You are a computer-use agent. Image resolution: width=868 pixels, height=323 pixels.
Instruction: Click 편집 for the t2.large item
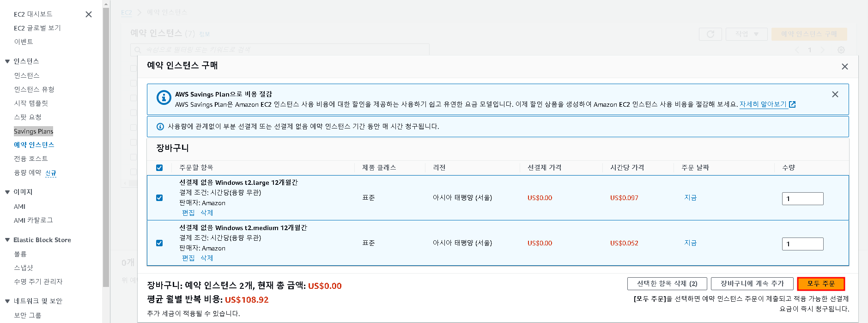[188, 213]
